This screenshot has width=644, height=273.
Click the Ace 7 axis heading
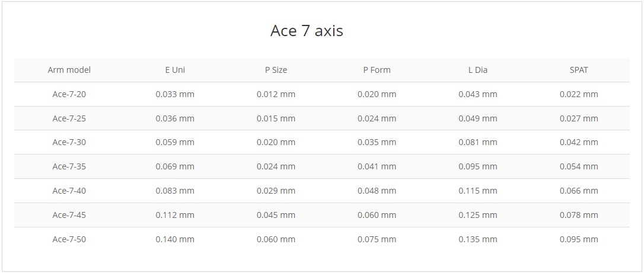pos(307,31)
